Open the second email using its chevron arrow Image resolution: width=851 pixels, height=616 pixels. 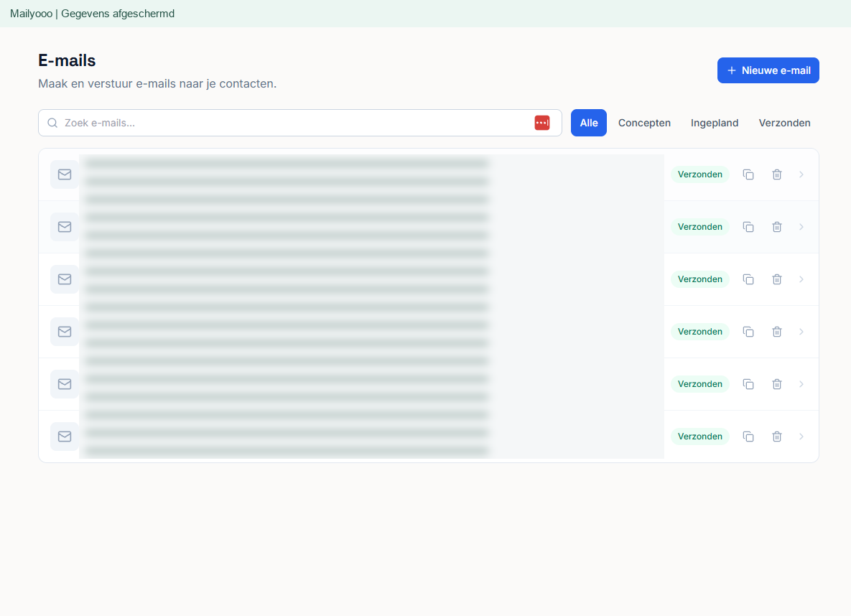pos(801,227)
